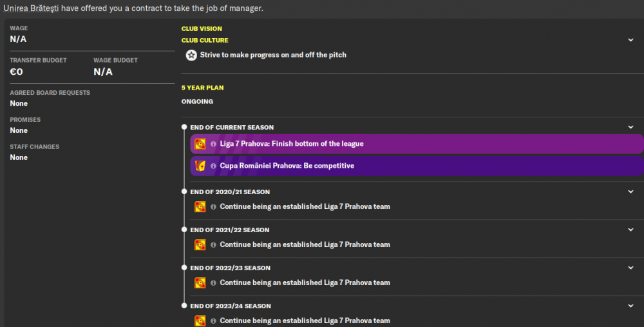644x327 pixels.
Task: Click Liga 7 Prahova badge in purple row
Action: [x=200, y=144]
